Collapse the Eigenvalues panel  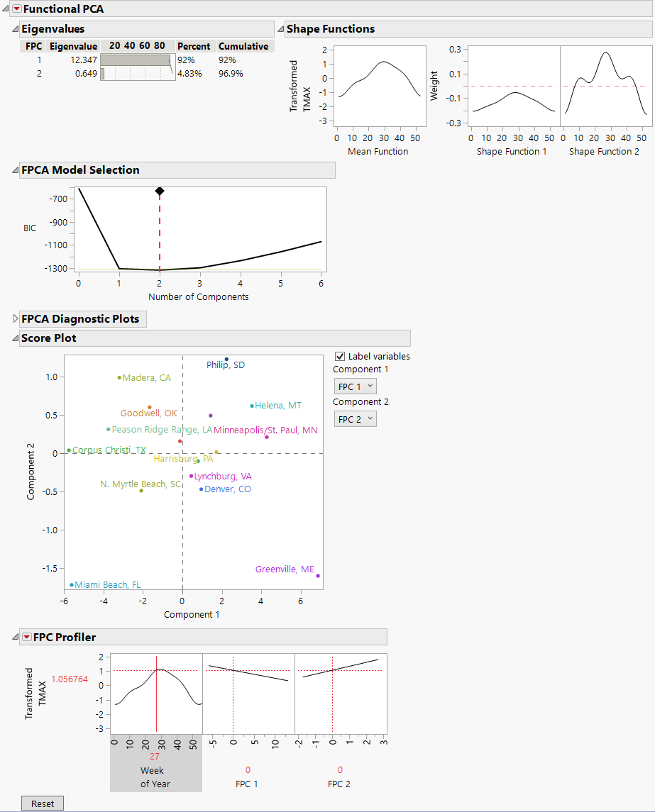tap(14, 28)
